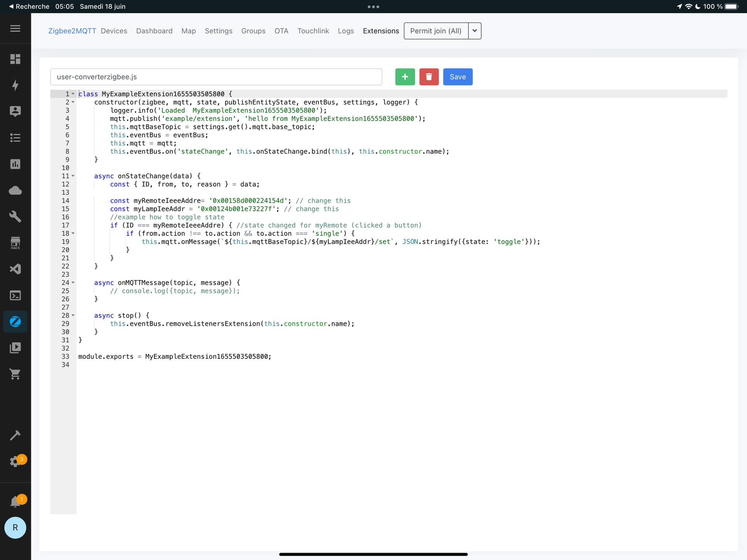Click the '//example how to toggle state' comment

tap(167, 217)
